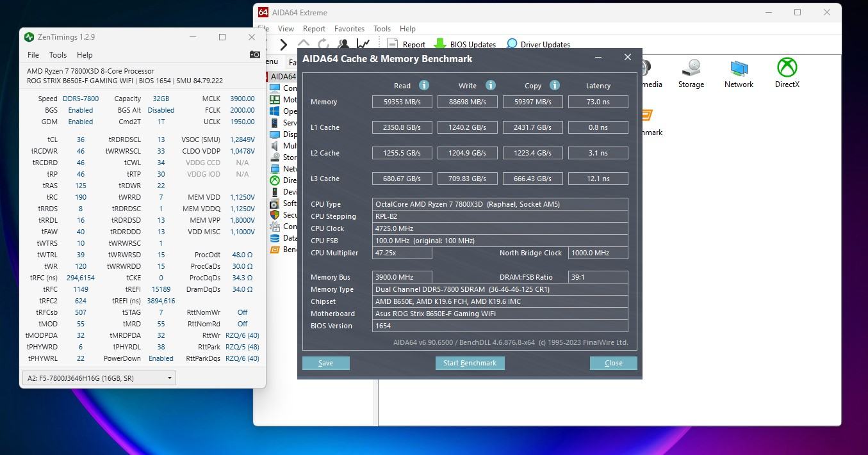Viewport: 868px width, 455px height.
Task: Minimize the Cache & Memory Benchmark dialog
Action: (x=598, y=58)
